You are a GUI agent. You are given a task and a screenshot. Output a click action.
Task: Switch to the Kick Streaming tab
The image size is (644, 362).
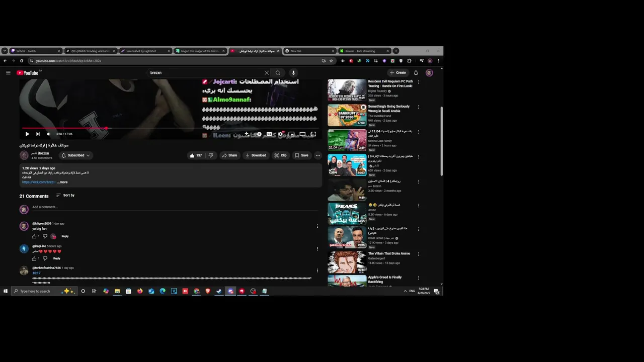364,51
